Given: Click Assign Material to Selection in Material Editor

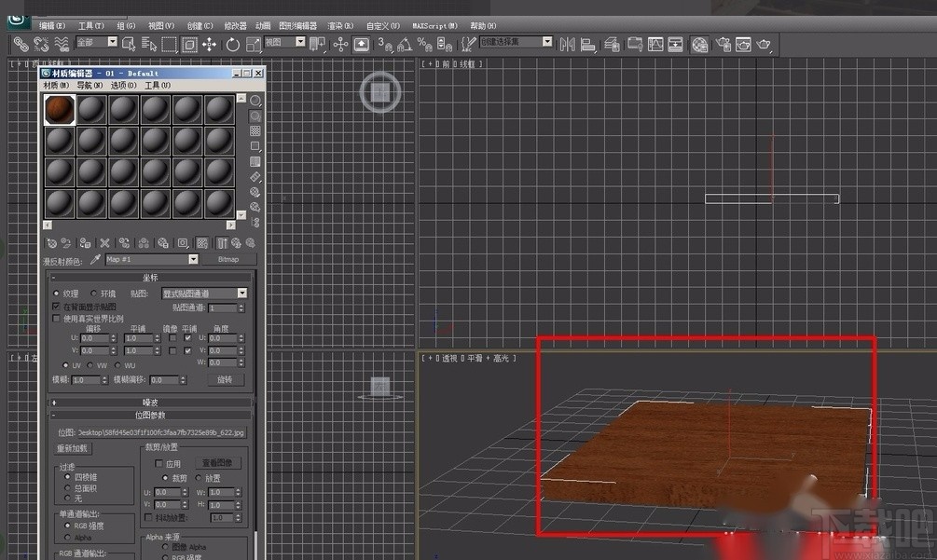Looking at the screenshot, I should [x=83, y=243].
